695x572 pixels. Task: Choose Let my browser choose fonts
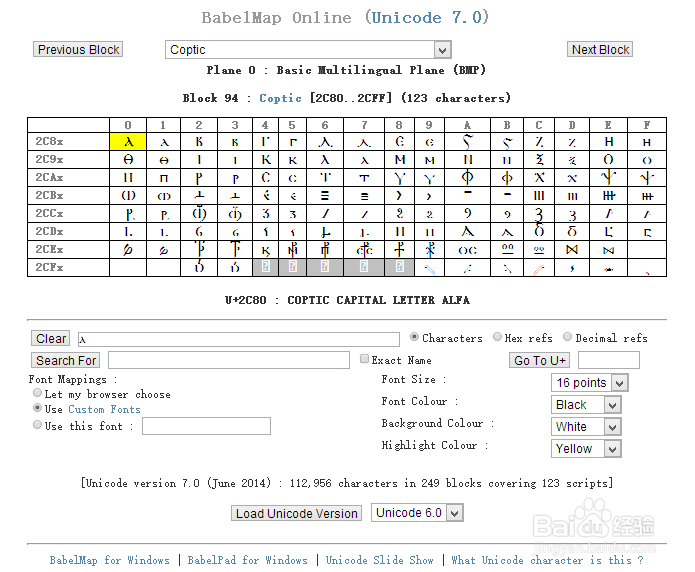click(38, 393)
